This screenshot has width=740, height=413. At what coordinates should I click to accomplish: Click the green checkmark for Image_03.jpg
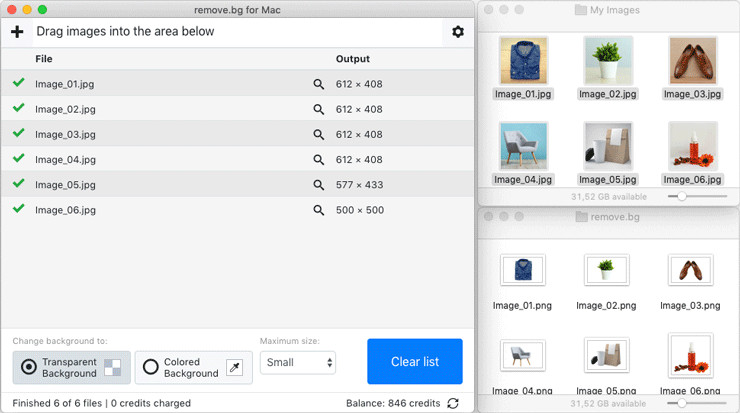click(19, 133)
